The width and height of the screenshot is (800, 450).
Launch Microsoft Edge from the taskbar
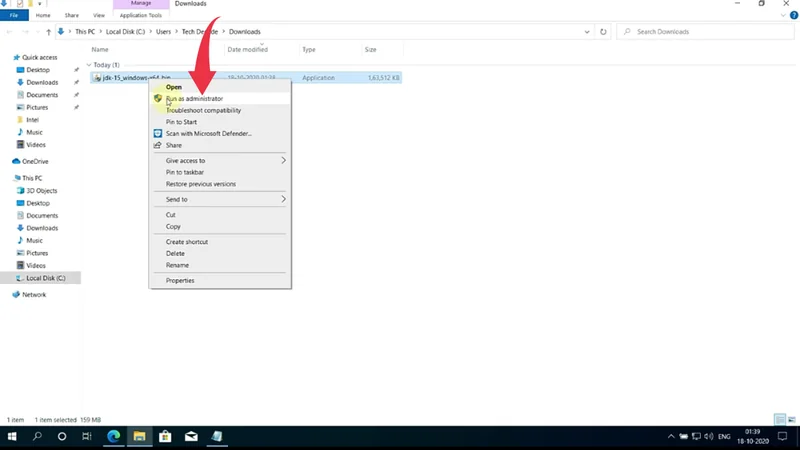113,437
